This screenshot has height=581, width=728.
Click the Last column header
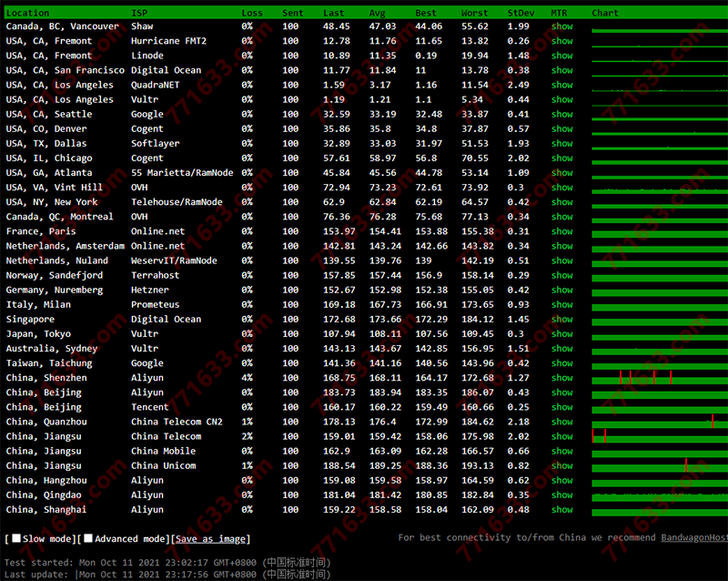334,13
